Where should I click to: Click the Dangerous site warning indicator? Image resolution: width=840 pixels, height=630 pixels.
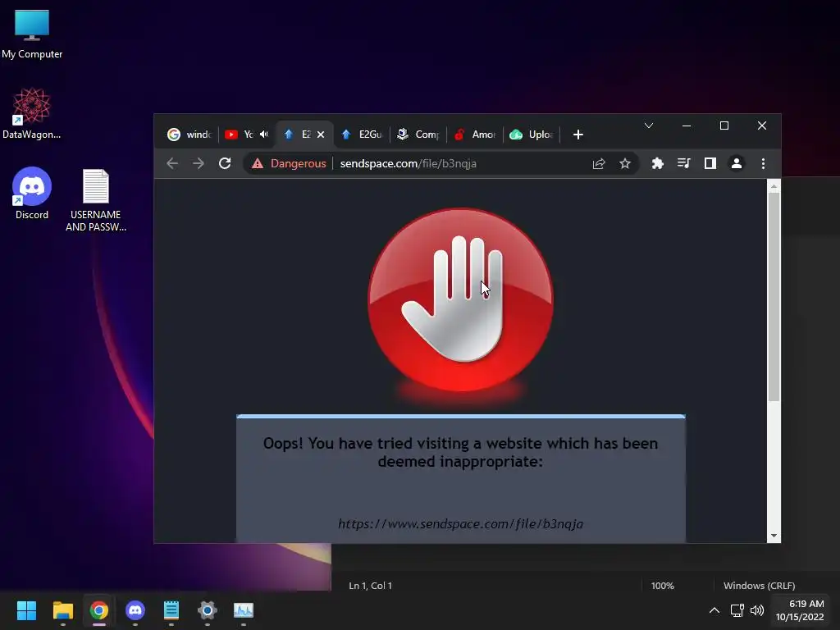pyautogui.click(x=289, y=163)
